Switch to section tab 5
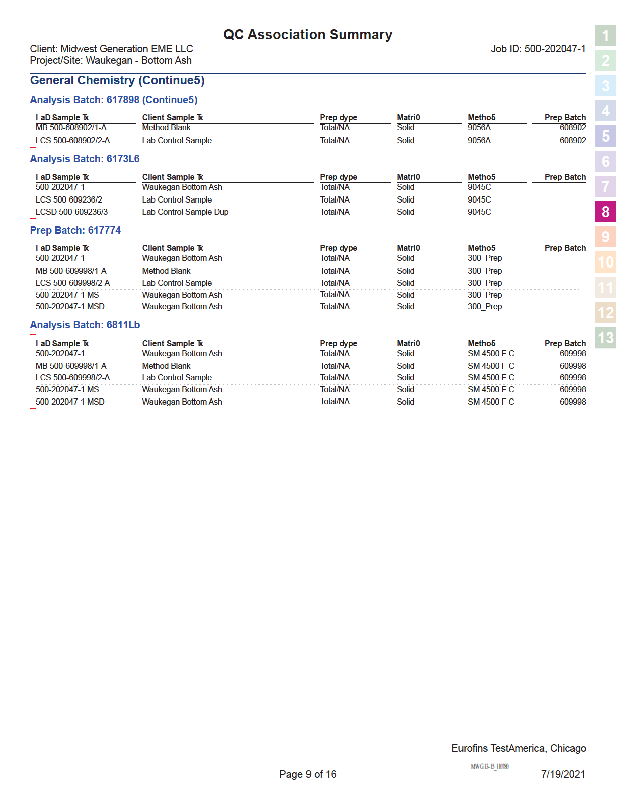The width and height of the screenshot is (618, 800). pos(605,136)
